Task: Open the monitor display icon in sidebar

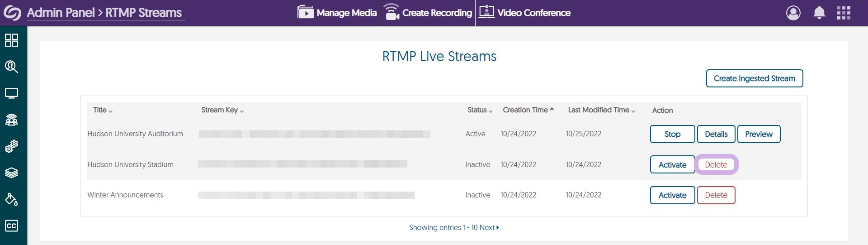Action: 11,94
